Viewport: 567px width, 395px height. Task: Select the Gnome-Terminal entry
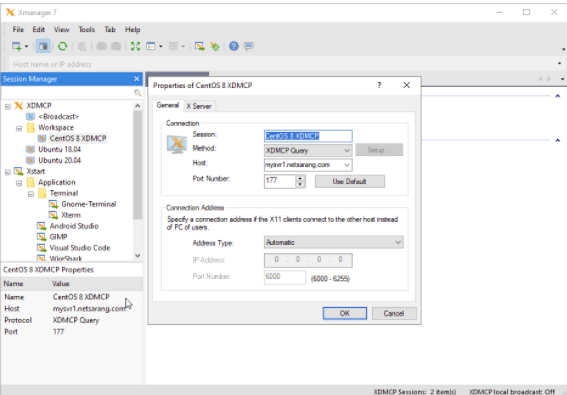point(89,204)
